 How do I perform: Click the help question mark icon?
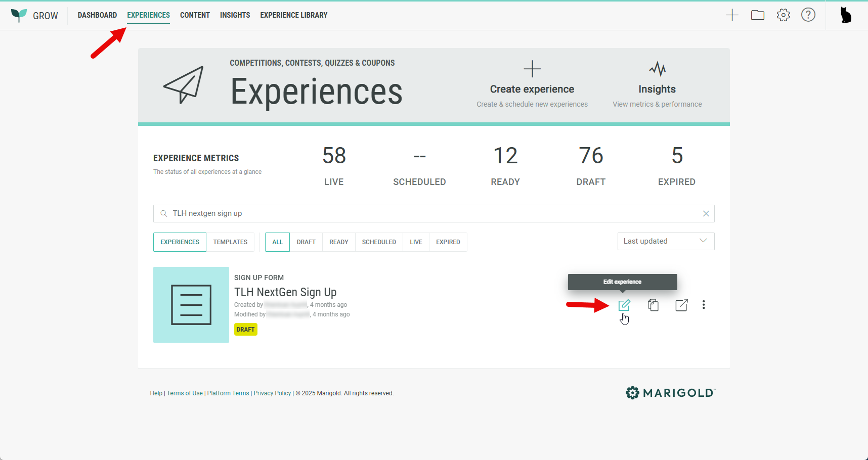pos(808,15)
